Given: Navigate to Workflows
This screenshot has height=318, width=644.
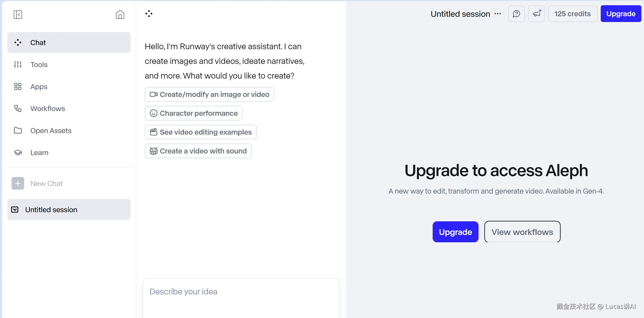Looking at the screenshot, I should pyautogui.click(x=47, y=108).
